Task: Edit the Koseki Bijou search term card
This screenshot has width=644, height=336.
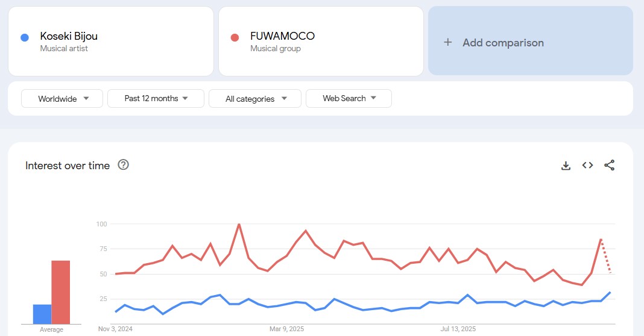Action: pyautogui.click(x=111, y=41)
